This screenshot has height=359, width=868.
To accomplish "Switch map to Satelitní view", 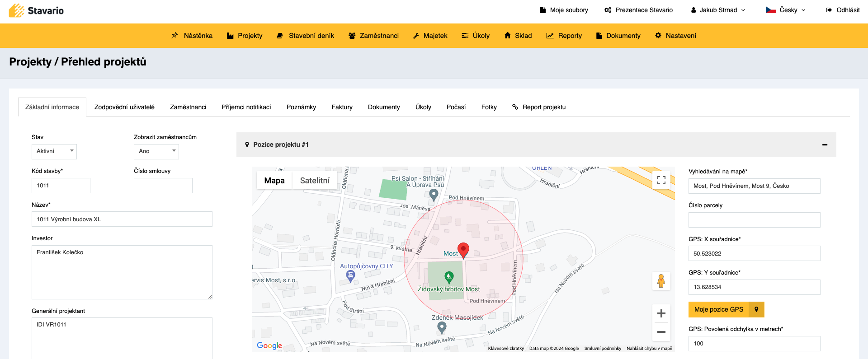I will 315,181.
